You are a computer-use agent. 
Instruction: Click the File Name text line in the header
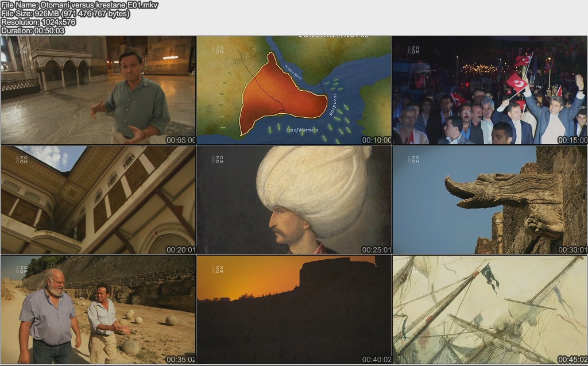[x=79, y=5]
